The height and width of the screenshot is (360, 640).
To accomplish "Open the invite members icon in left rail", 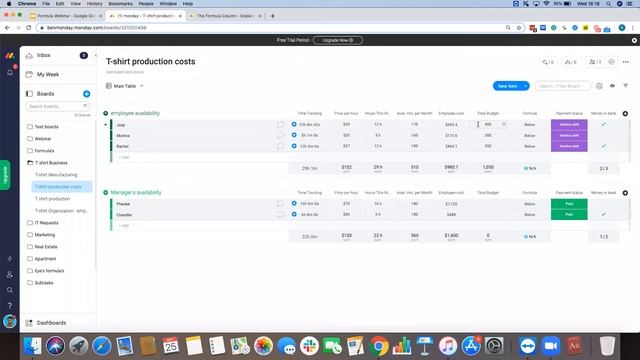I will [10, 275].
